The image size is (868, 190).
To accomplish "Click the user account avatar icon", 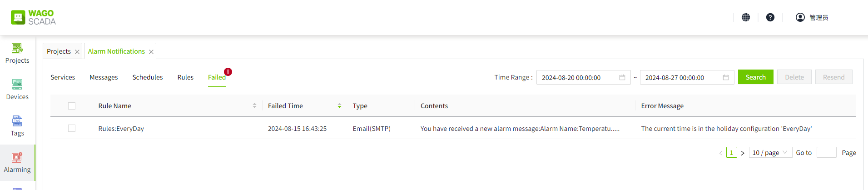I will coord(800,17).
